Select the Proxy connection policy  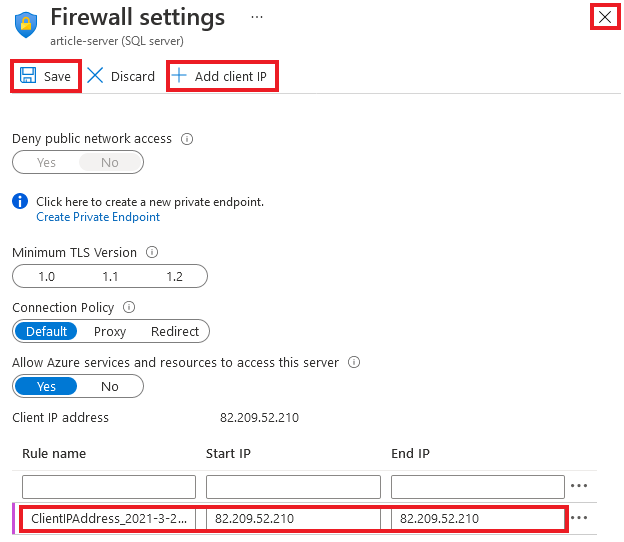(x=110, y=332)
